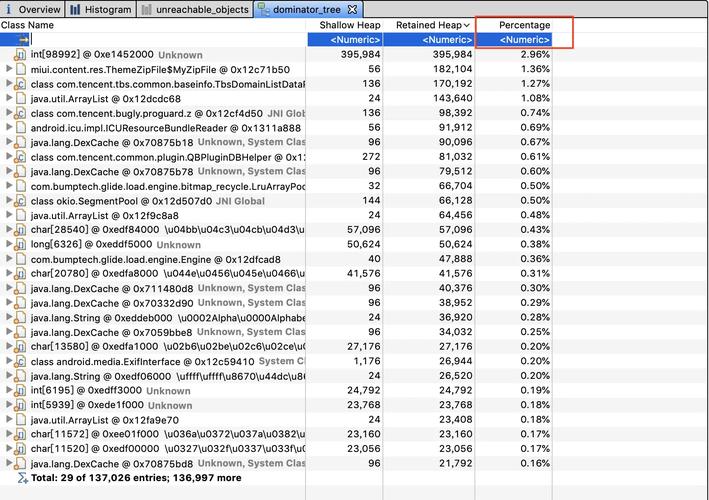Expand com.tencent.bugly.proguard.z class row
This screenshot has height=500, width=709.
point(9,113)
